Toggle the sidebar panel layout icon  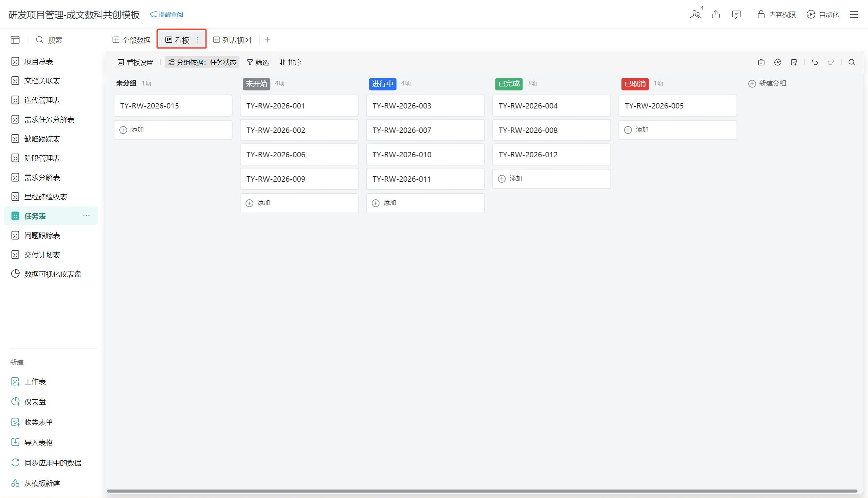pyautogui.click(x=15, y=40)
